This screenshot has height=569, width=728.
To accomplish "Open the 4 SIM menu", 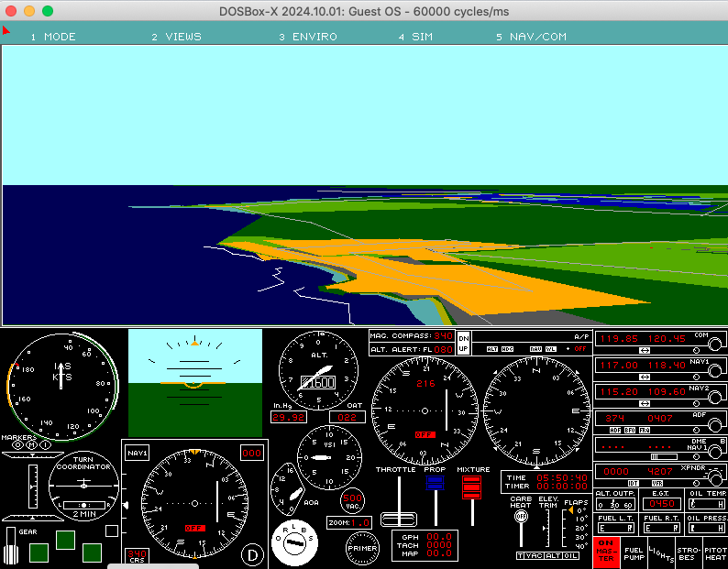I will 415,37.
